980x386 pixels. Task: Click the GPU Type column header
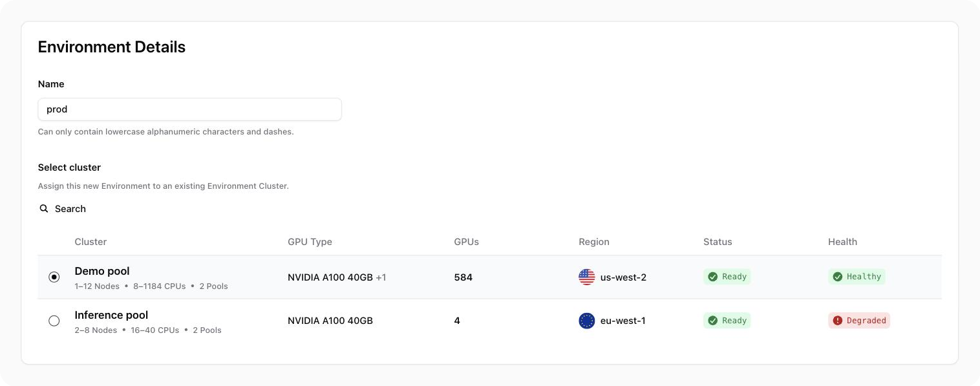(310, 242)
